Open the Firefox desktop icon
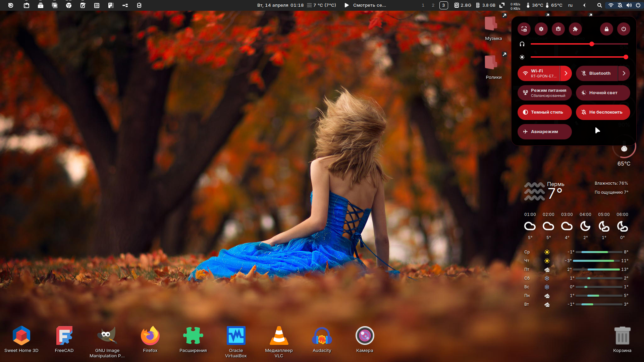The height and width of the screenshot is (362, 644). [x=150, y=336]
